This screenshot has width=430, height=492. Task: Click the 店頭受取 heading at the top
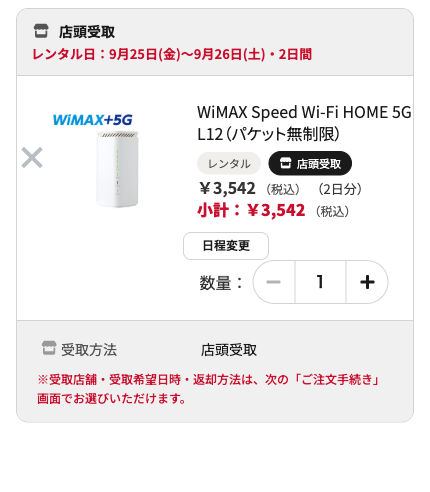87,32
